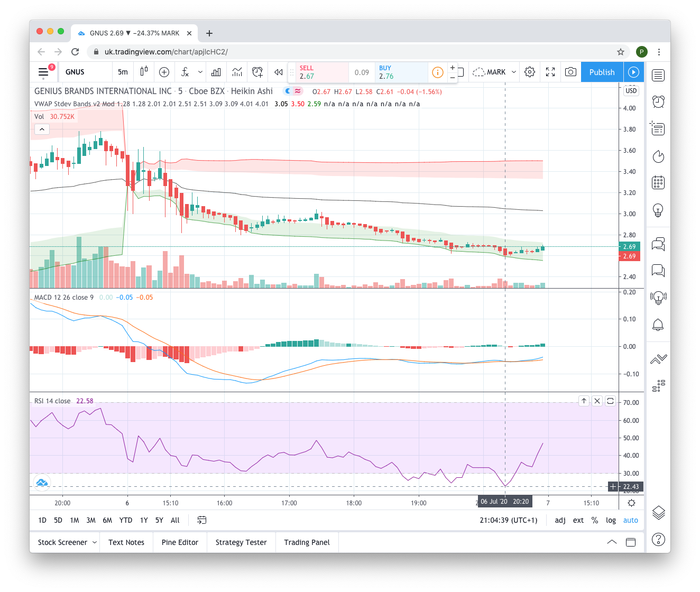Open the Stock Screener tab

[62, 542]
